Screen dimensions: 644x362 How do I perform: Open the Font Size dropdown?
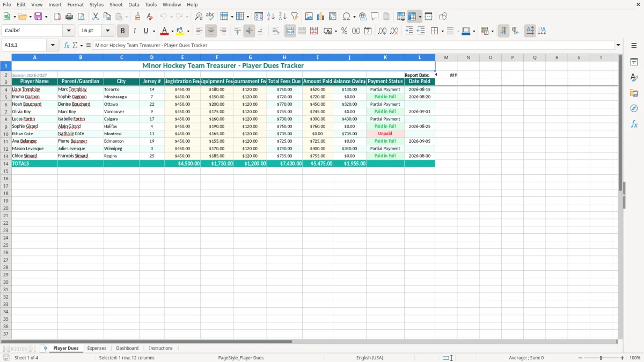tap(107, 31)
